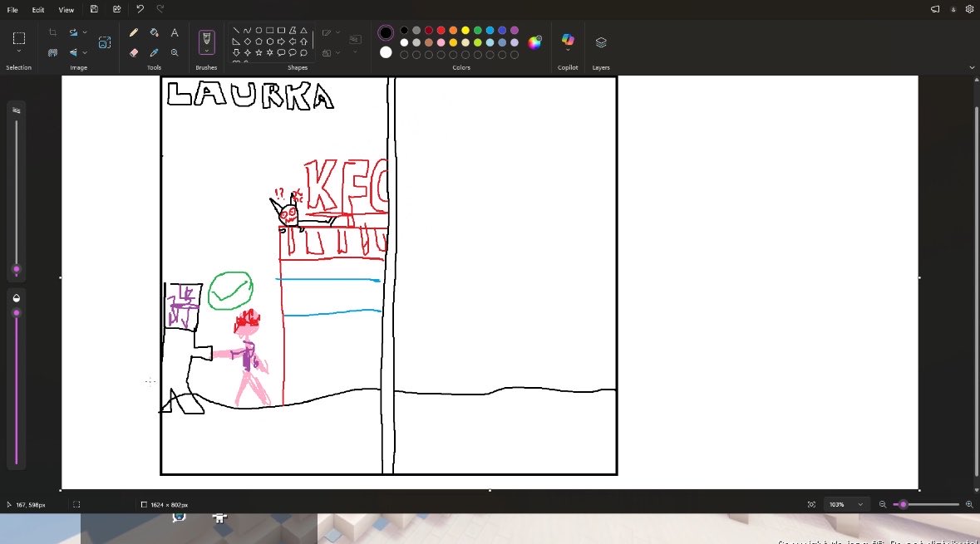The width and height of the screenshot is (980, 544).
Task: Select the Eraser tool
Action: [133, 51]
